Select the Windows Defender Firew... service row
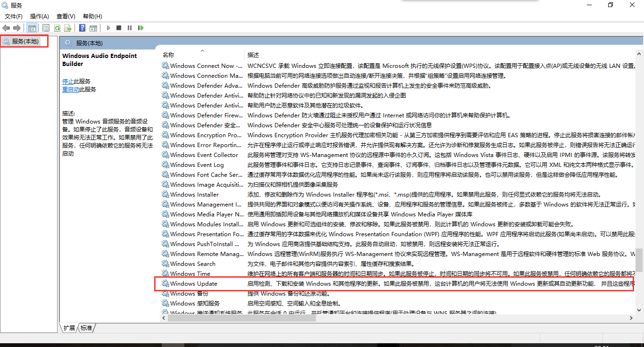This screenshot has height=347, width=644. pos(398,115)
